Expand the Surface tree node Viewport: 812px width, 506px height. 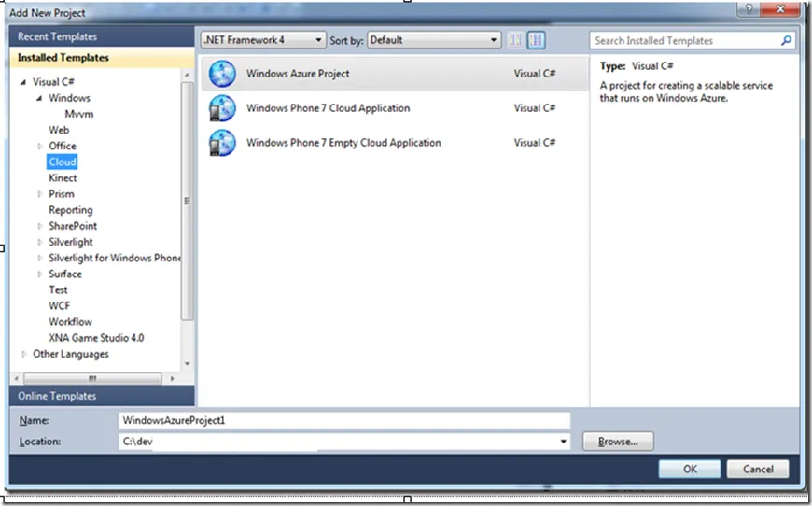tap(39, 274)
